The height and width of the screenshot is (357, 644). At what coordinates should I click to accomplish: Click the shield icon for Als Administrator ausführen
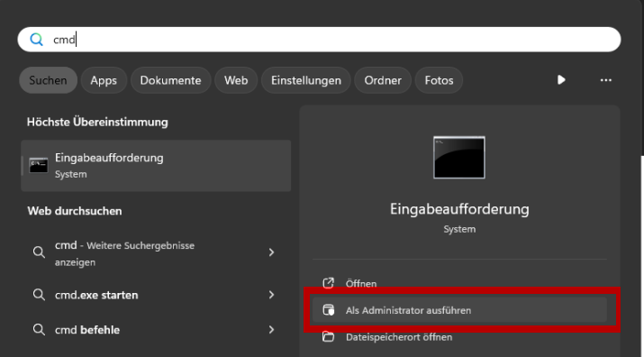pyautogui.click(x=328, y=310)
